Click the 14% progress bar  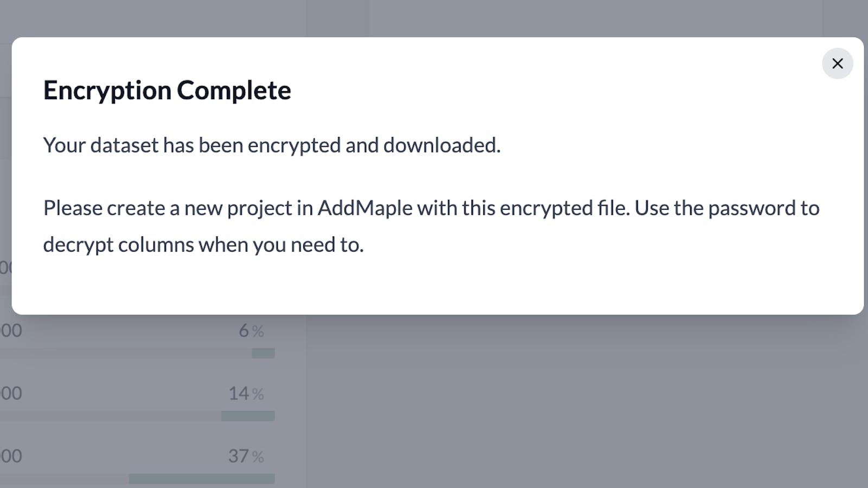(x=247, y=415)
